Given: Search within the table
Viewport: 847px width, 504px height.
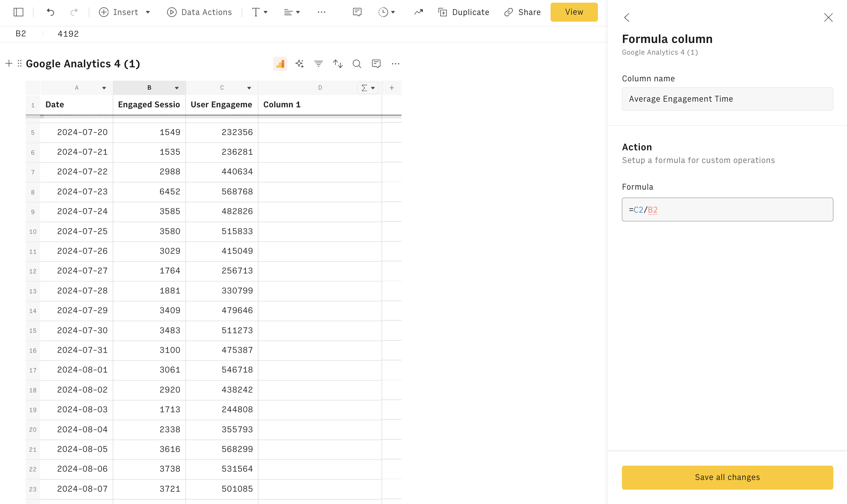Looking at the screenshot, I should (x=357, y=64).
